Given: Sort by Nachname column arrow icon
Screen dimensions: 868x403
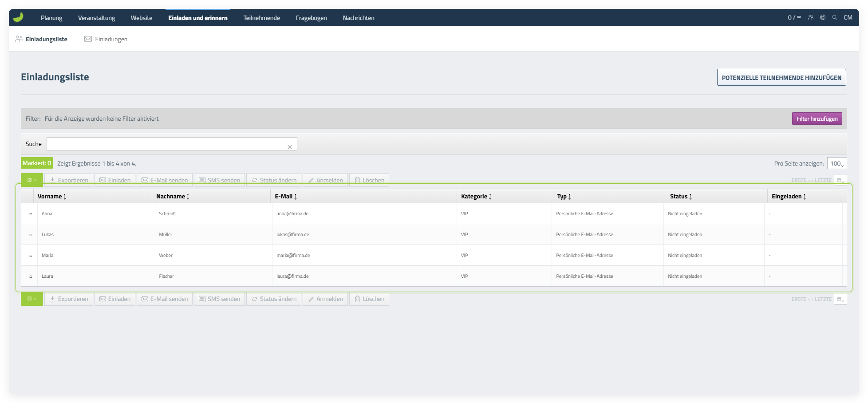Looking at the screenshot, I should click(x=188, y=197).
